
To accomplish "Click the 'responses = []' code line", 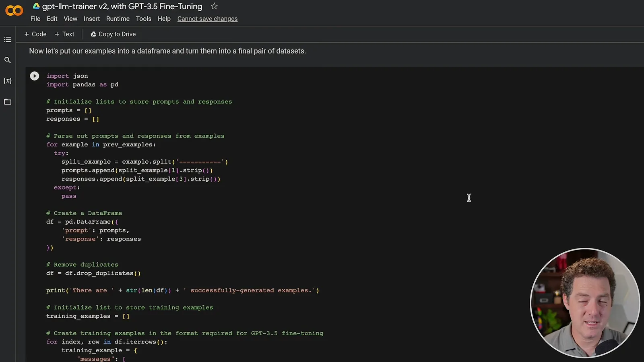I will pos(72,119).
